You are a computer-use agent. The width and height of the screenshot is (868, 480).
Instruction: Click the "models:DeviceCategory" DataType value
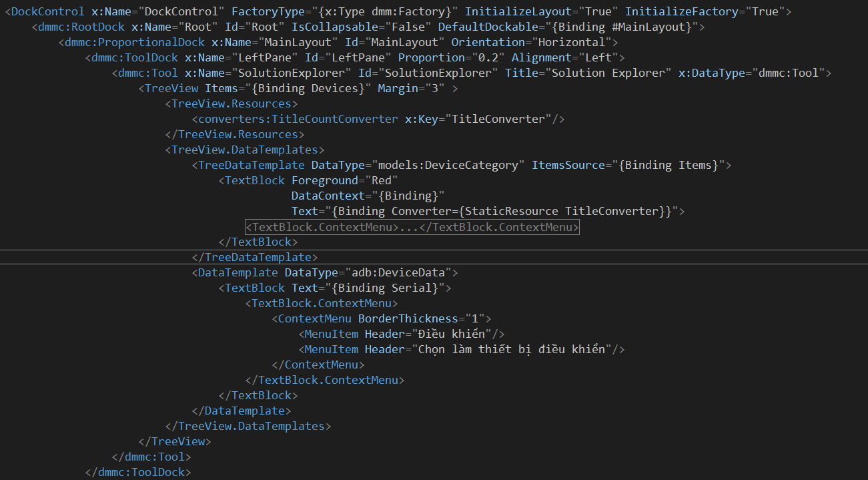point(448,165)
